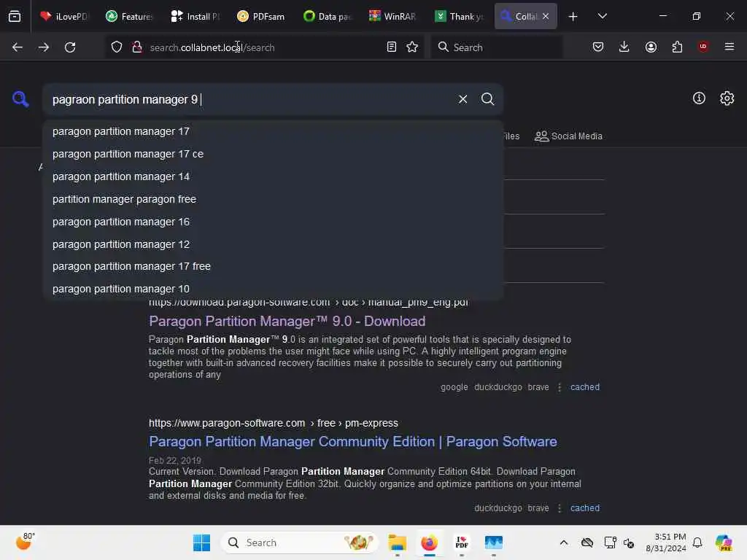
Task: Switch to the WinRAR tab
Action: pyautogui.click(x=392, y=16)
